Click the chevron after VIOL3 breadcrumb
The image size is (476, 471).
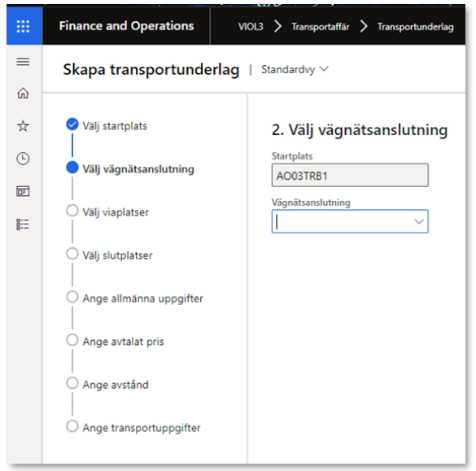[277, 27]
